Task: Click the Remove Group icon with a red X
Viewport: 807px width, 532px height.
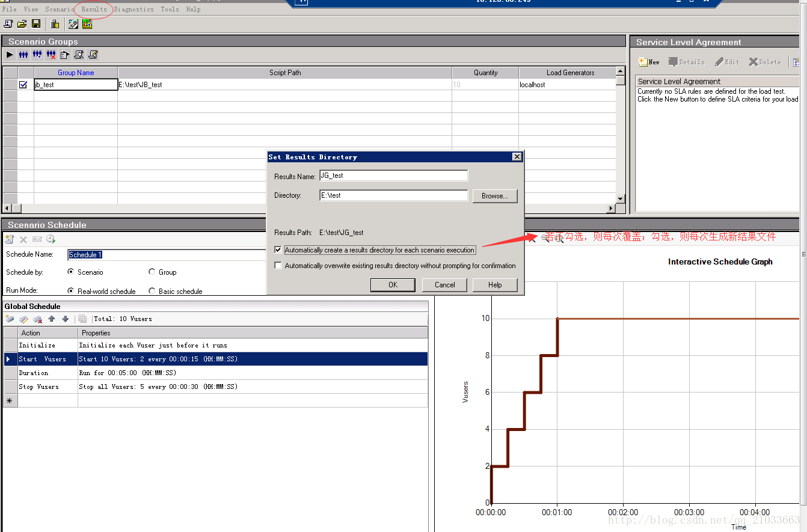Action: [51, 55]
